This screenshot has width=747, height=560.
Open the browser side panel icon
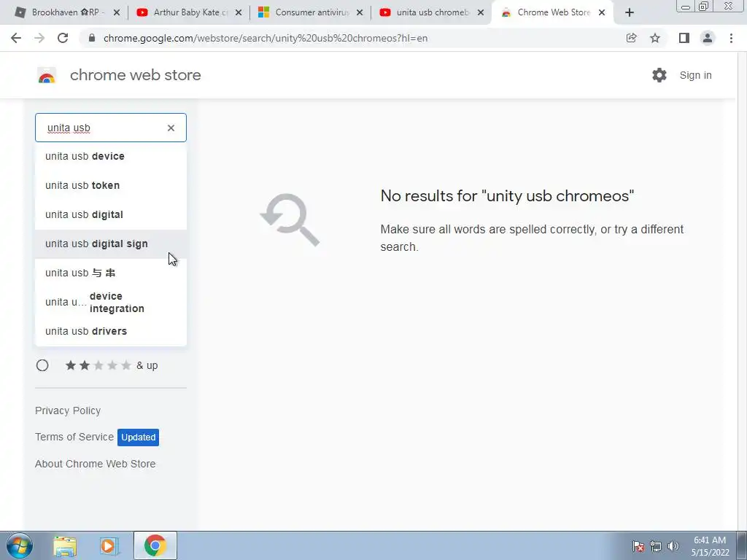pyautogui.click(x=684, y=38)
